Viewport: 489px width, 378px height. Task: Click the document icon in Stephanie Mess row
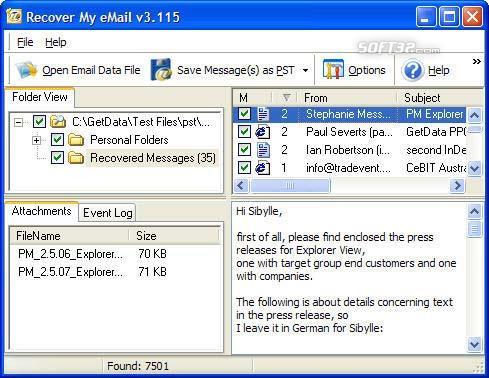pyautogui.click(x=263, y=114)
